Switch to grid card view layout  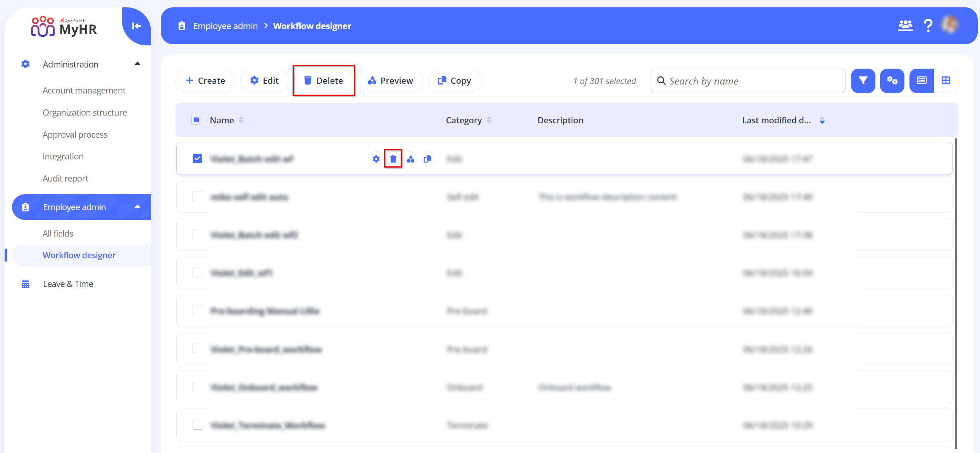point(946,81)
